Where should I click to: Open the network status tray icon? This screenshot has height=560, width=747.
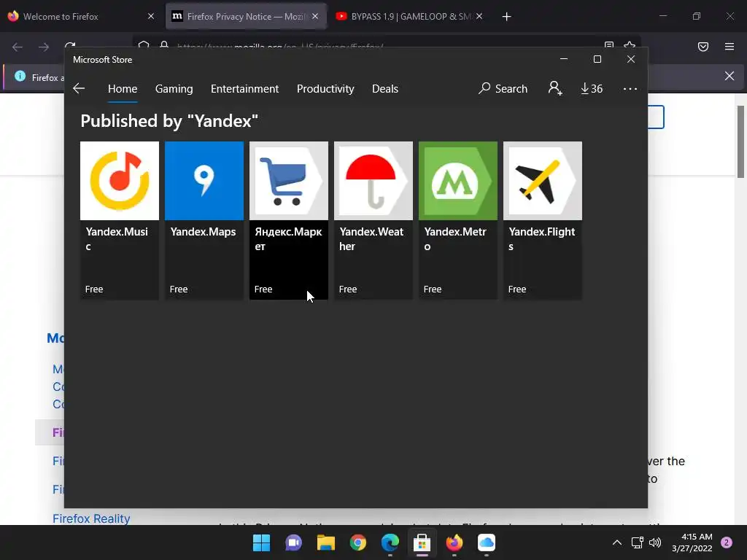[637, 542]
